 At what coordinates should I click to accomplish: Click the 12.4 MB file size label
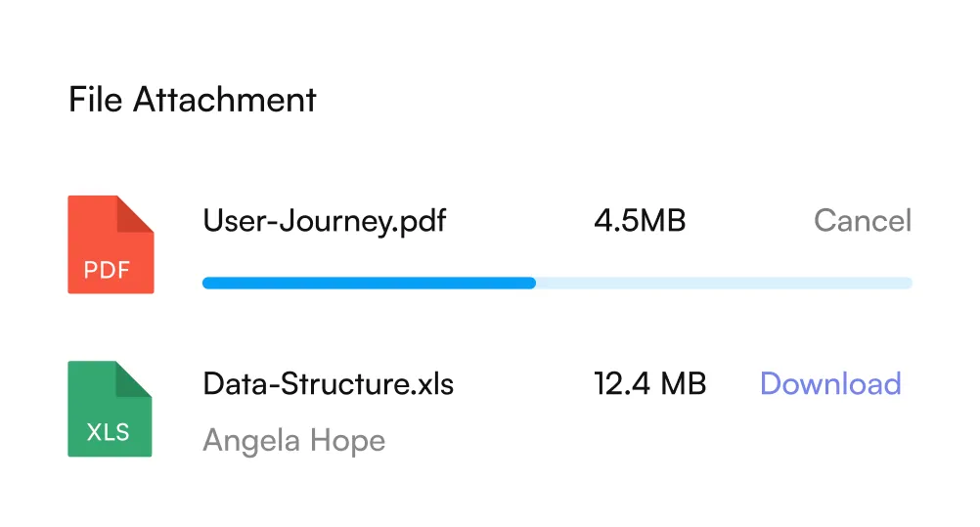pyautogui.click(x=649, y=383)
